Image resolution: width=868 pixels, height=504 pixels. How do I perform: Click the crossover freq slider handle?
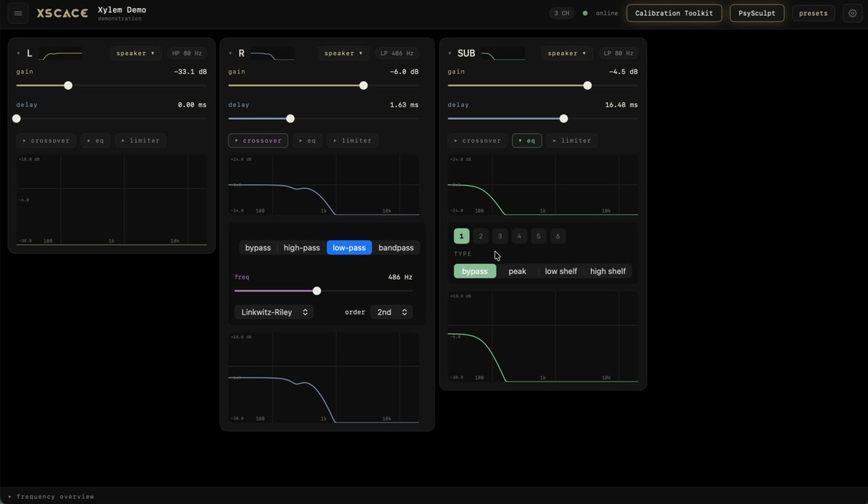(x=317, y=291)
